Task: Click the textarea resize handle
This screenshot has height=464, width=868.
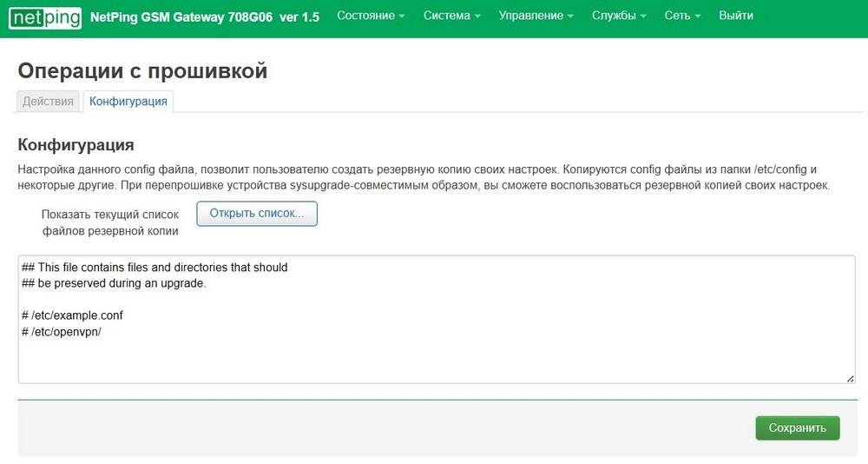Action: pyautogui.click(x=851, y=378)
